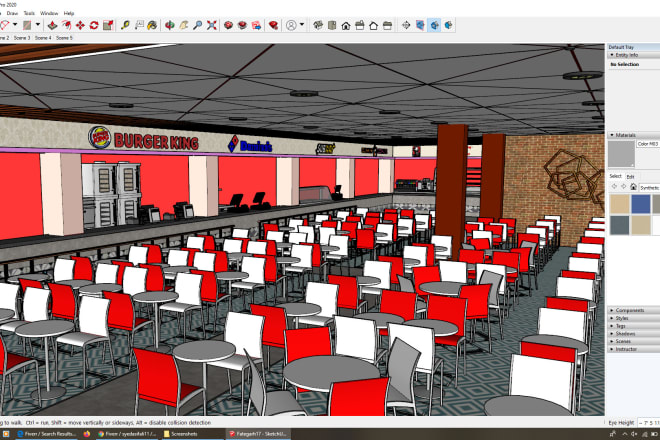Switch to Scene 3 tab
The height and width of the screenshot is (440, 660).
[x=22, y=38]
